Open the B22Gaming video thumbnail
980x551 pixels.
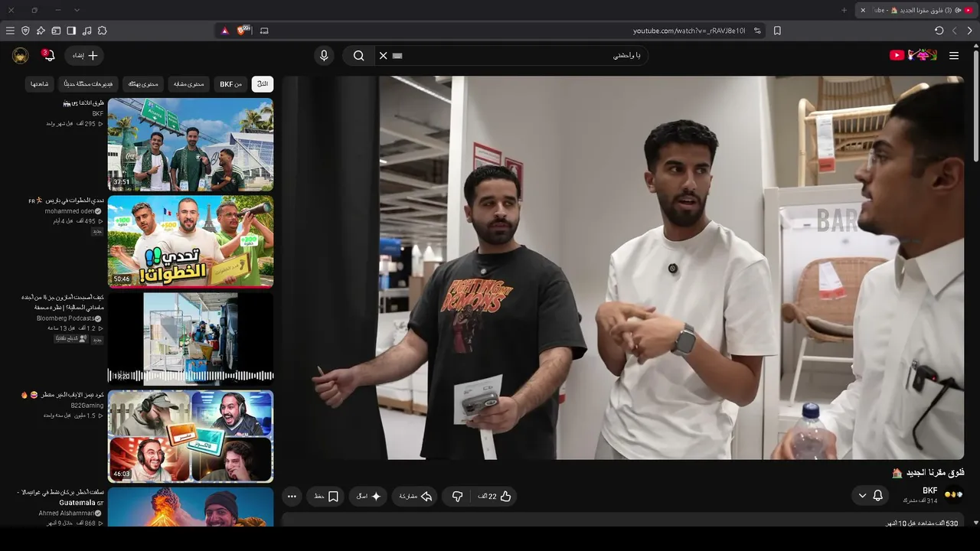coord(191,436)
